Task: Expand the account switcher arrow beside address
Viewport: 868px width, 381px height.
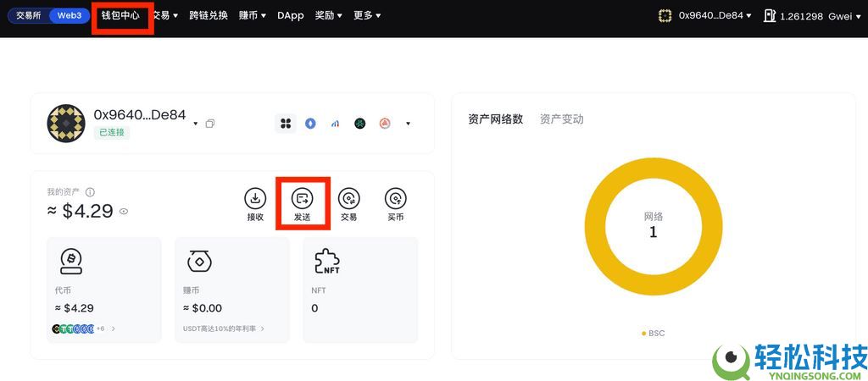Action: point(196,124)
